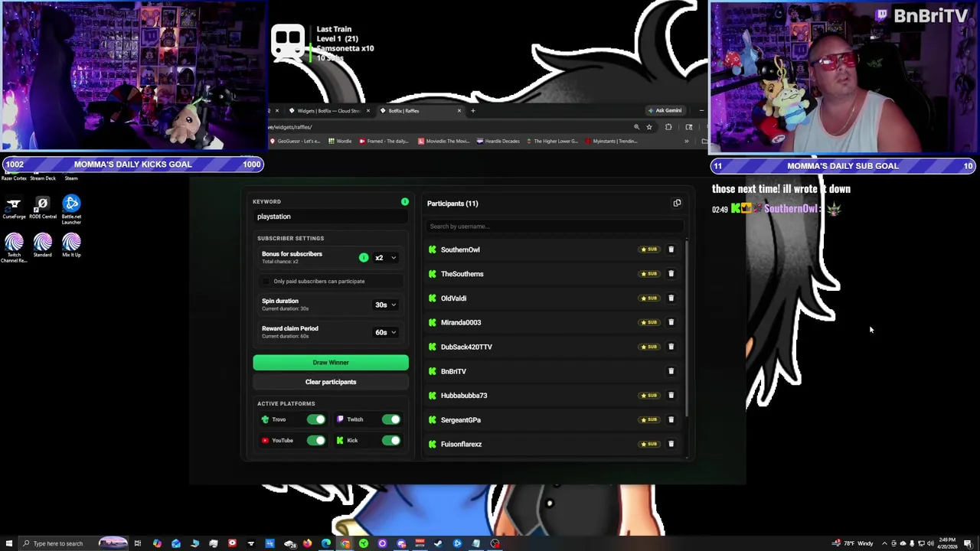Click Search by username field

tap(554, 227)
